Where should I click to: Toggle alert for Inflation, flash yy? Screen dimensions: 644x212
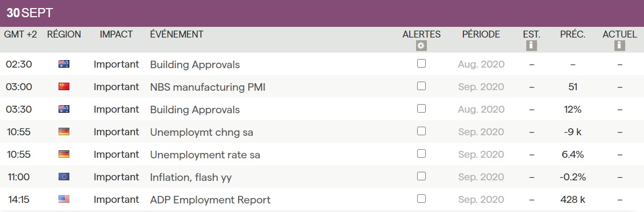pyautogui.click(x=421, y=177)
